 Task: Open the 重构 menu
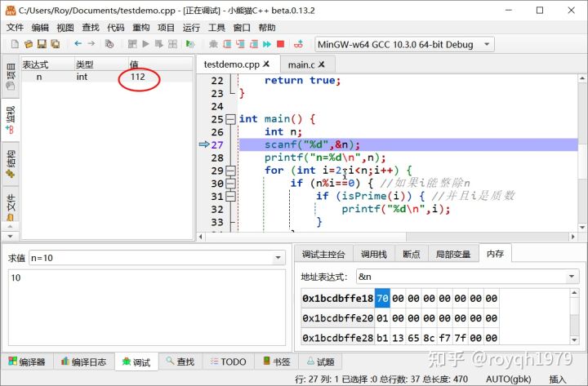(141, 28)
